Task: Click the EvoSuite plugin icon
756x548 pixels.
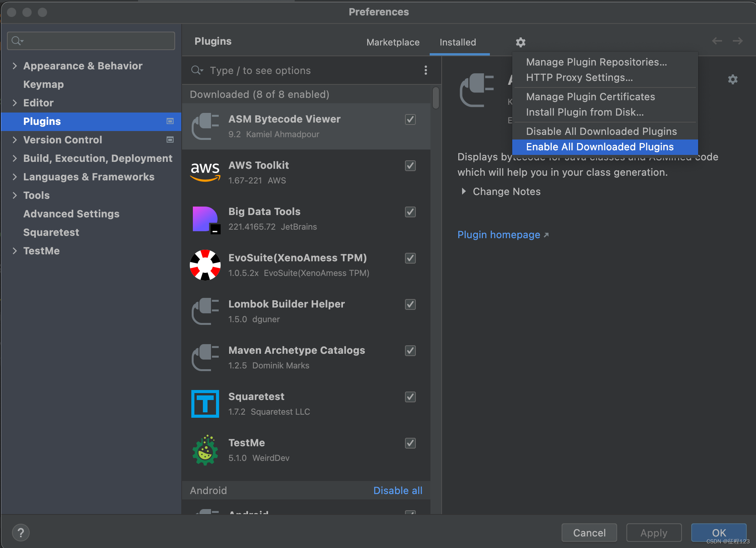Action: coord(205,265)
